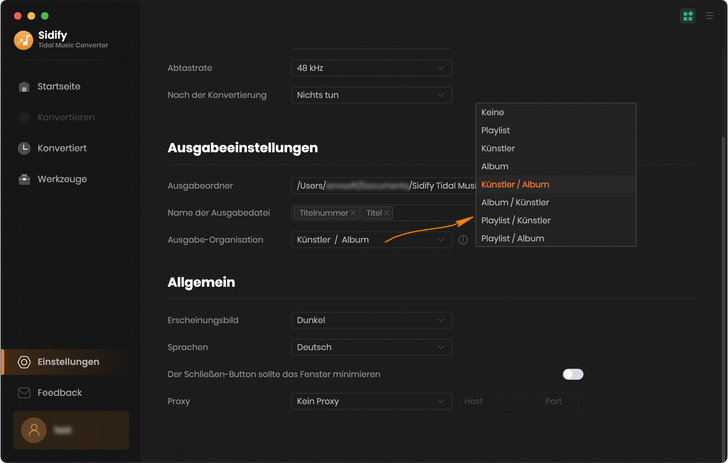Toggle minimize-on-close switch
Image resolution: width=728 pixels, height=463 pixels.
pyautogui.click(x=572, y=374)
